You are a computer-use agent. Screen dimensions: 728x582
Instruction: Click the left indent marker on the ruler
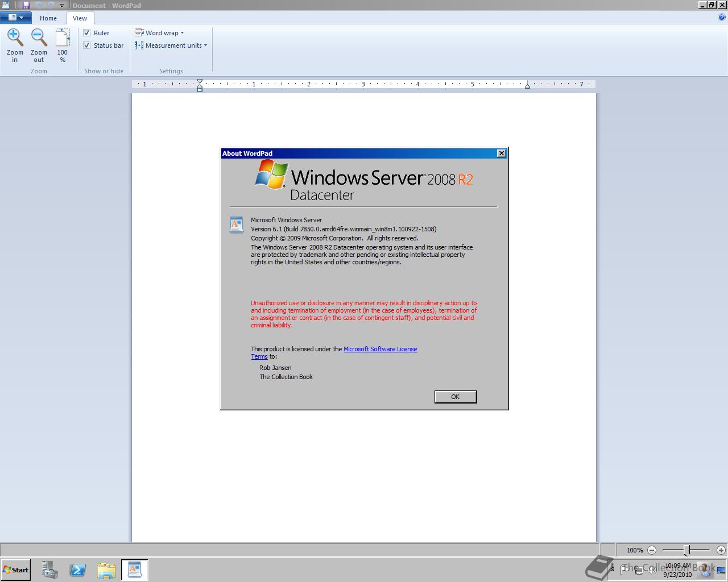coord(200,85)
